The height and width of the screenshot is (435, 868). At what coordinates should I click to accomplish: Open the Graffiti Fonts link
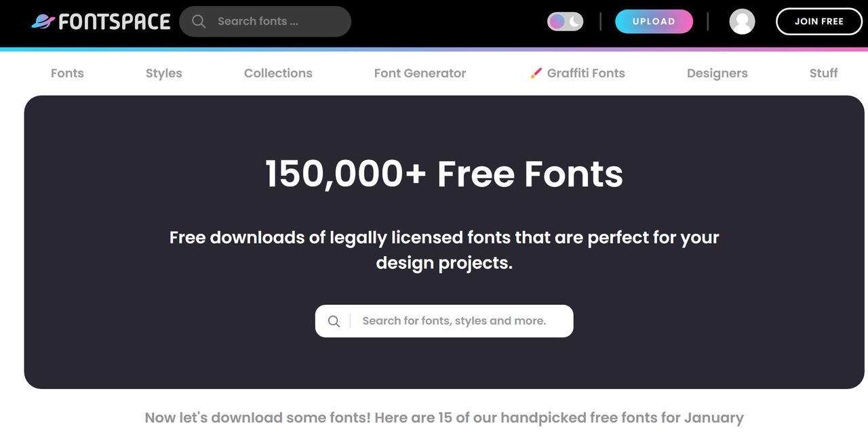point(586,73)
